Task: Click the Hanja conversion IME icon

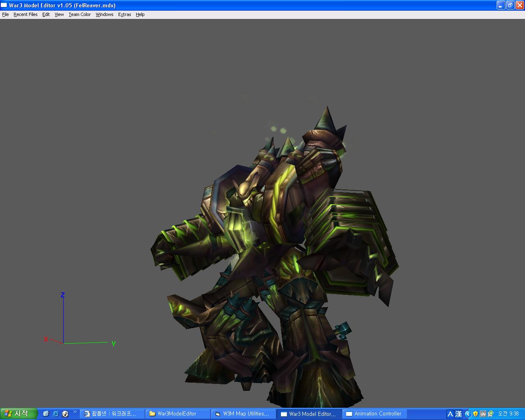Action: 459,414
